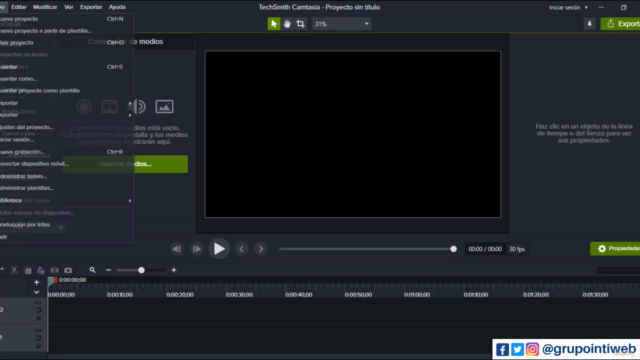Toggle track 2 lock icon

pos(38,318)
